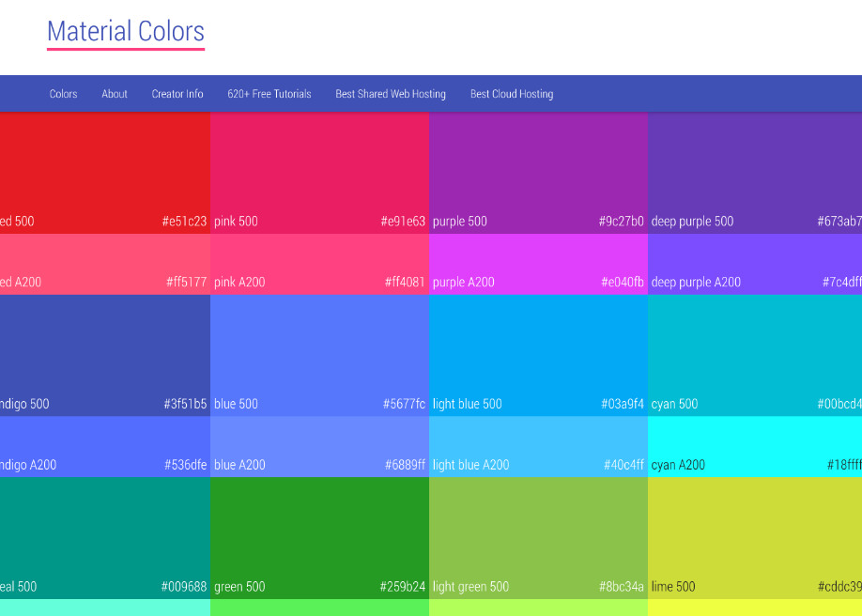Choose the light blue 500 swatch
The image size is (862, 616).
tap(538, 355)
